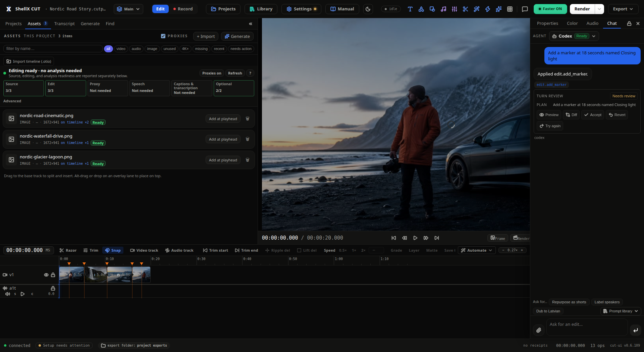Step back one frame
This screenshot has height=352, width=644.
[405, 238]
